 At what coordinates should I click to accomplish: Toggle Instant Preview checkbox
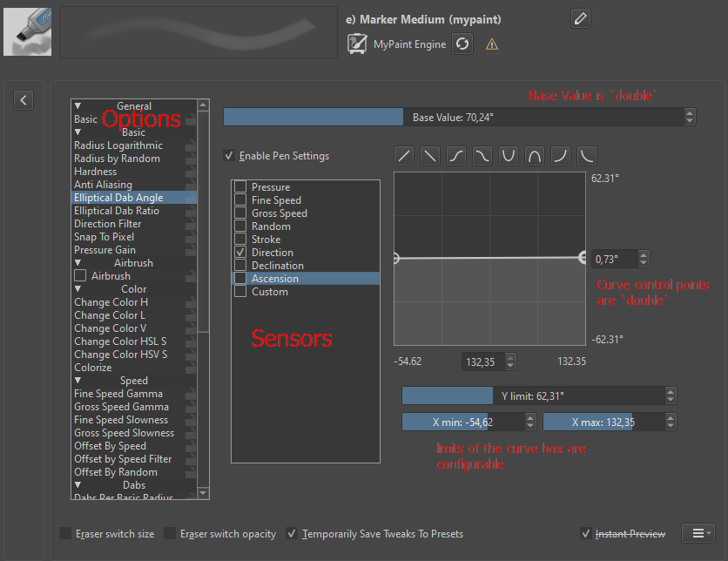(x=586, y=533)
